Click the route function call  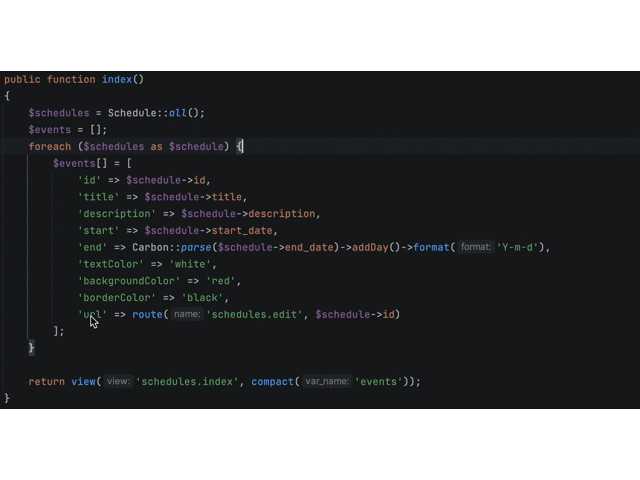tap(147, 314)
